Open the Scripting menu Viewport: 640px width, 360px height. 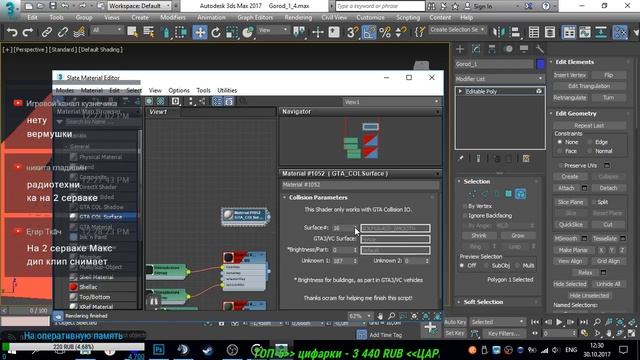(x=408, y=18)
